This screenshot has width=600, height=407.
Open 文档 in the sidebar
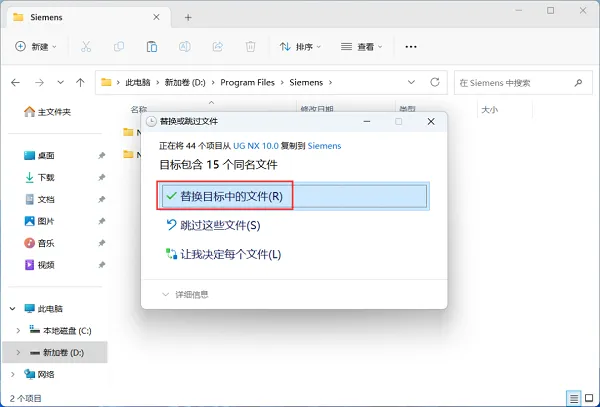tap(39, 199)
